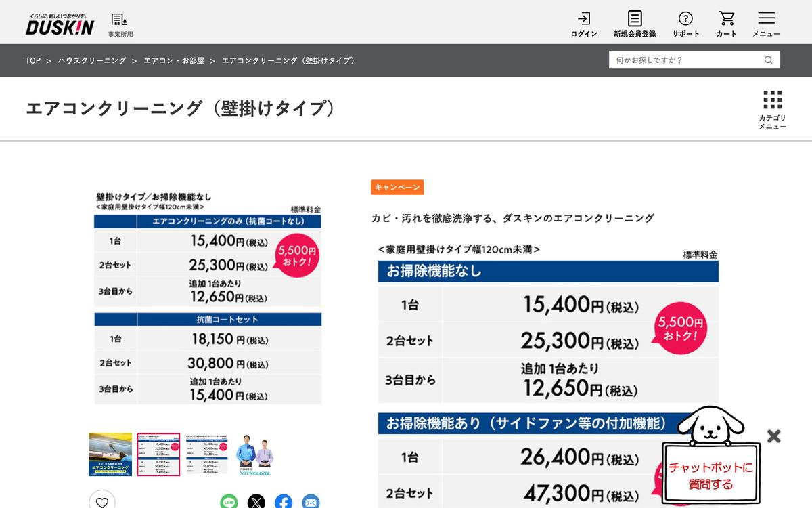The image size is (812, 508).
Task: Select the third price table thumbnail
Action: coord(207,454)
